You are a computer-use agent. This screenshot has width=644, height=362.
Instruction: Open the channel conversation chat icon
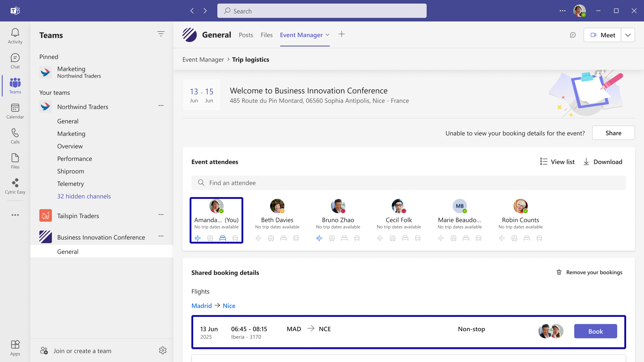[573, 35]
